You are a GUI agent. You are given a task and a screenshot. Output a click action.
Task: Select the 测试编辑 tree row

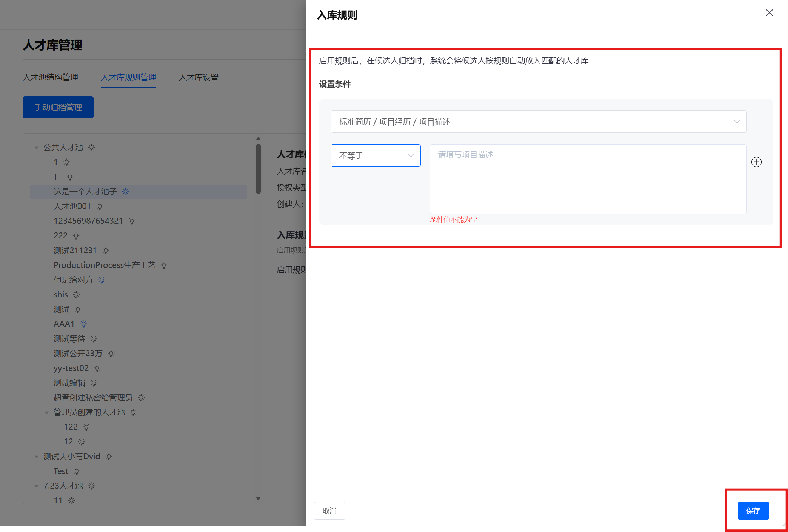click(x=139, y=383)
